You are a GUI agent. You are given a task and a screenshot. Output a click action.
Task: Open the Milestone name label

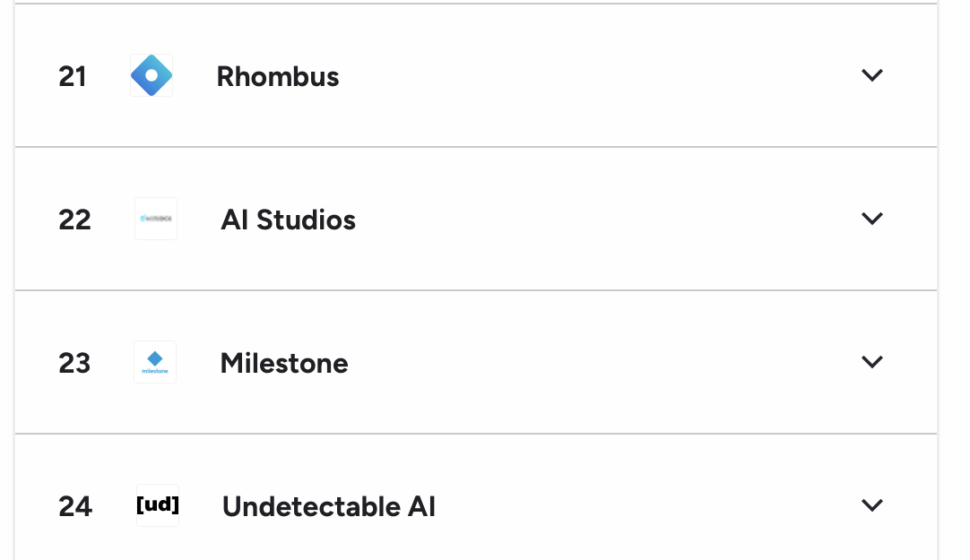pos(284,363)
